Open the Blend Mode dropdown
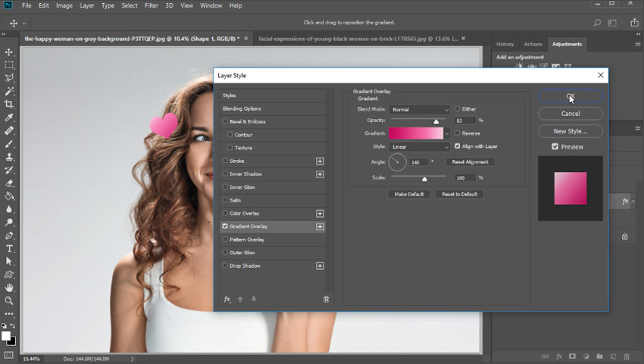Screen dimensions: 644x364 [420, 109]
